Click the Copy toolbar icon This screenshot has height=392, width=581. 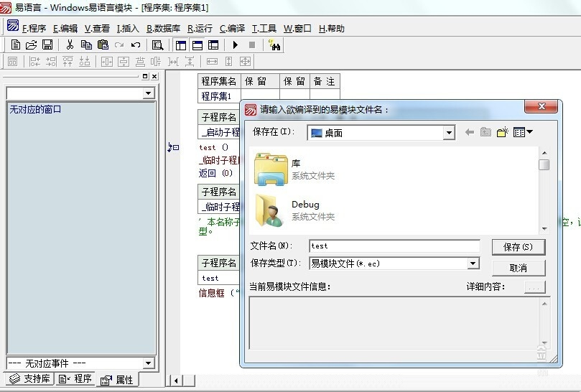click(x=86, y=45)
